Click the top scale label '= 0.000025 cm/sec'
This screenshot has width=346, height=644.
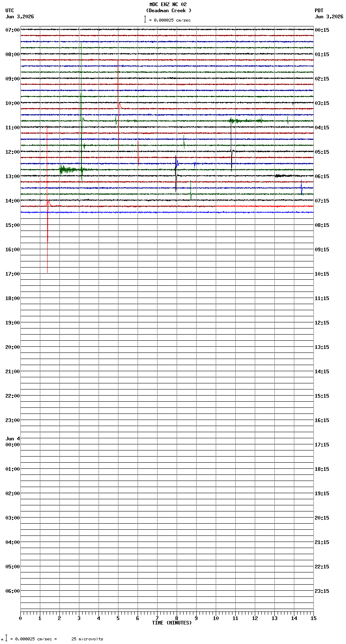coord(170,20)
